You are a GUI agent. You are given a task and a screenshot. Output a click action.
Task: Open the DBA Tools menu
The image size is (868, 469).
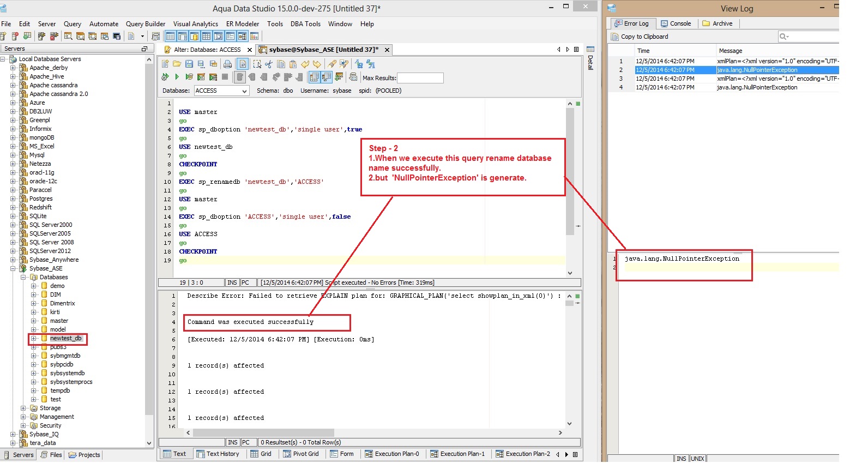pos(305,24)
